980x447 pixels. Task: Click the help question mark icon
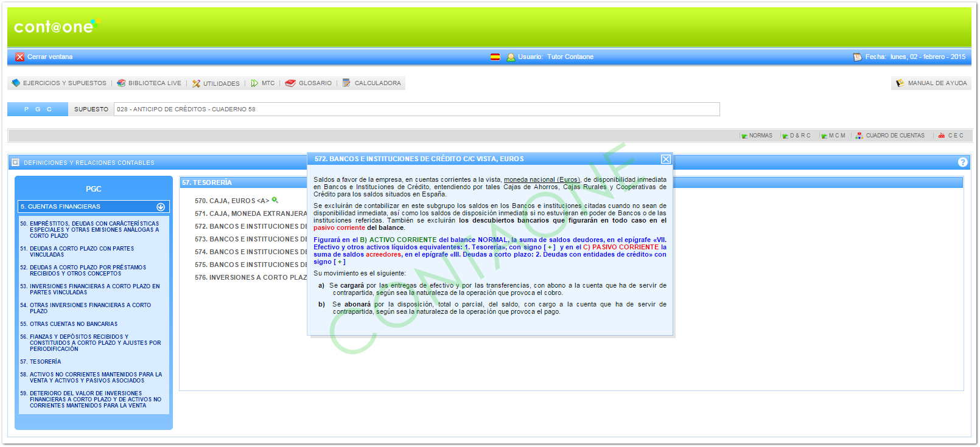tap(962, 162)
